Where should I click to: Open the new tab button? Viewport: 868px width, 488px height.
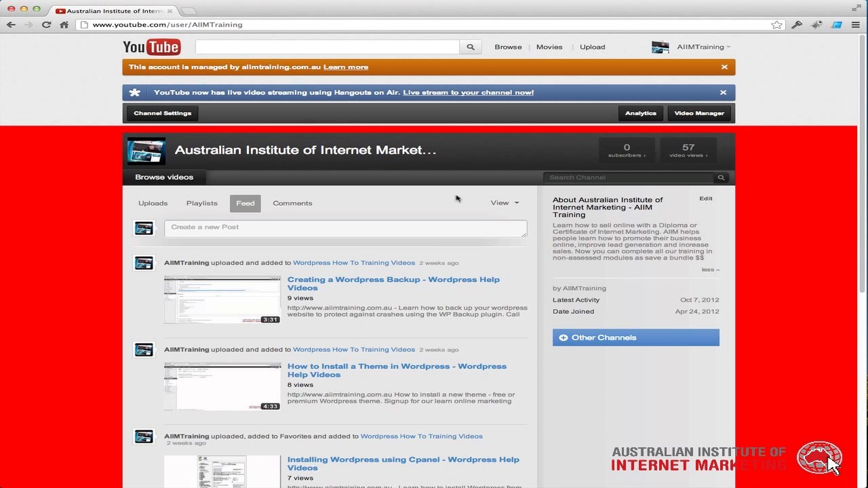(188, 11)
